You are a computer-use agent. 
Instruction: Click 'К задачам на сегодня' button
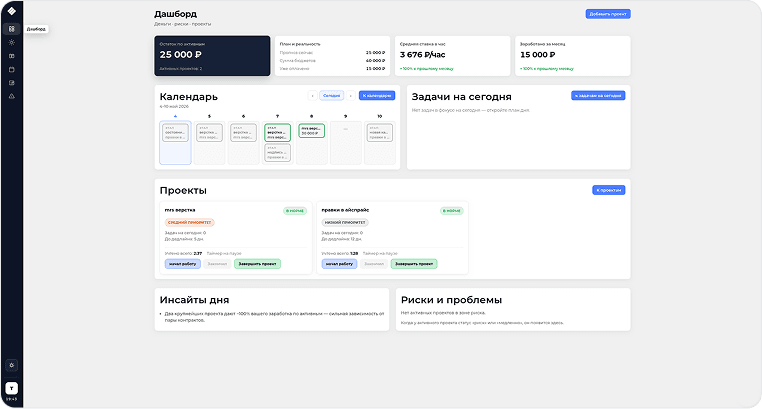(598, 96)
